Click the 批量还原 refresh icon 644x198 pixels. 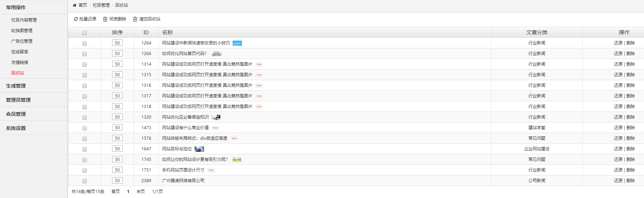tap(76, 19)
